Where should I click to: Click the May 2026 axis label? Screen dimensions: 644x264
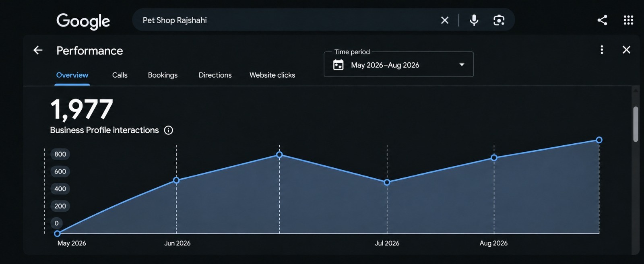coord(72,243)
